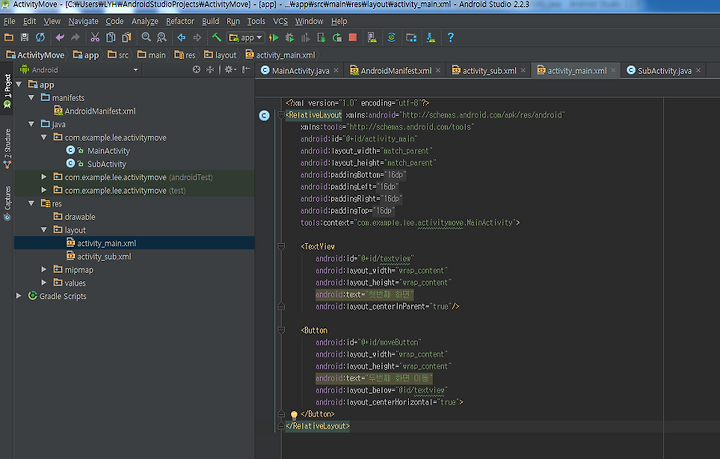This screenshot has width=720, height=459.
Task: Toggle the 1: Project side tool window
Action: [7, 91]
